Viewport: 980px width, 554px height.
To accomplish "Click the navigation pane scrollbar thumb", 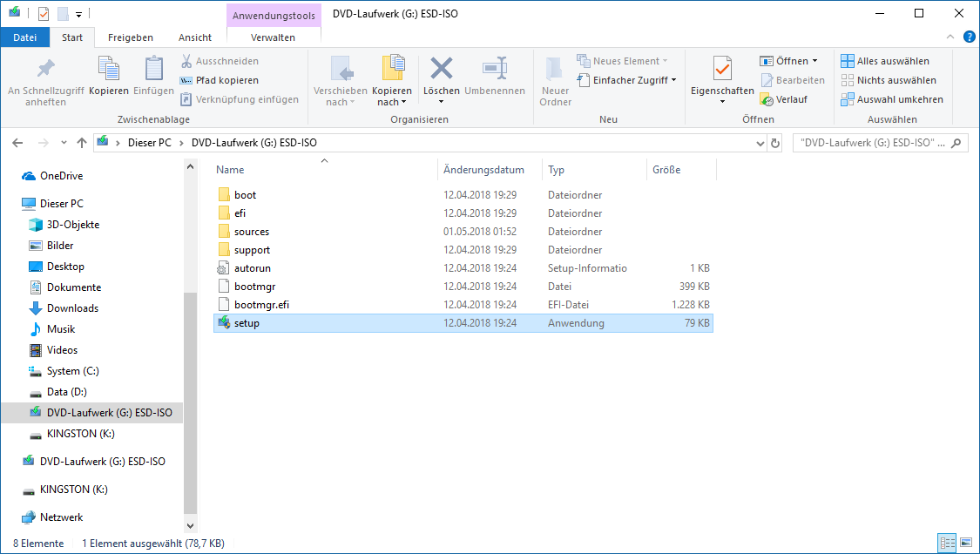I will [190, 402].
